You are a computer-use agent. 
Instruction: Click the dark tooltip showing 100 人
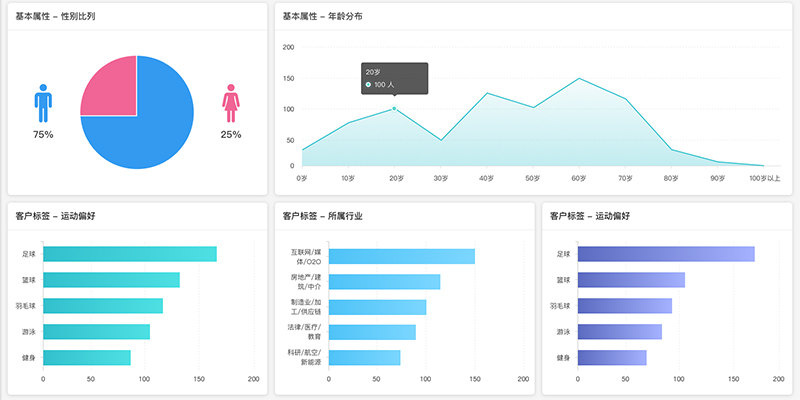pyautogui.click(x=395, y=78)
